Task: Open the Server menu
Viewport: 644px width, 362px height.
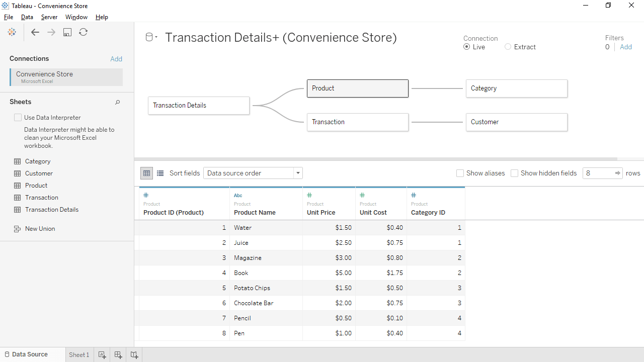Action: pyautogui.click(x=49, y=17)
